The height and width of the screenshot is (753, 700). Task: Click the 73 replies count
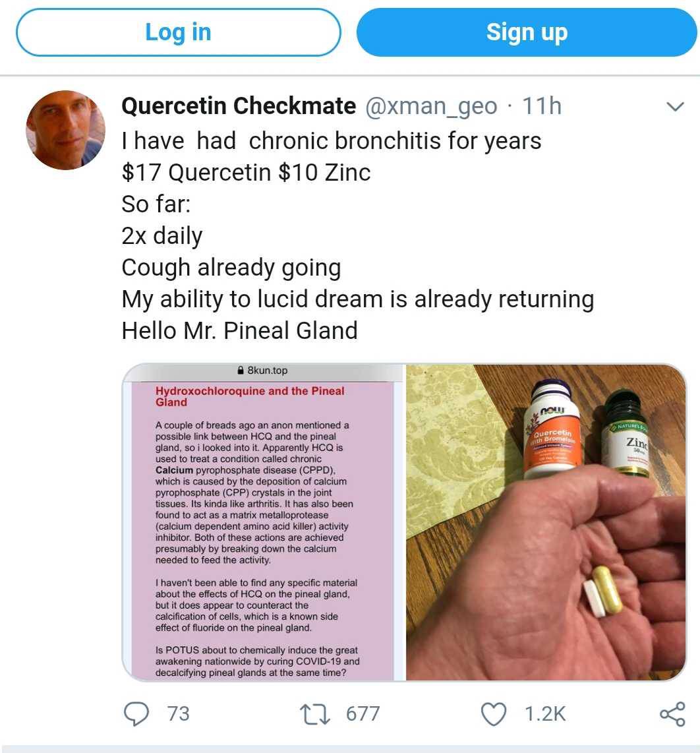(x=178, y=714)
